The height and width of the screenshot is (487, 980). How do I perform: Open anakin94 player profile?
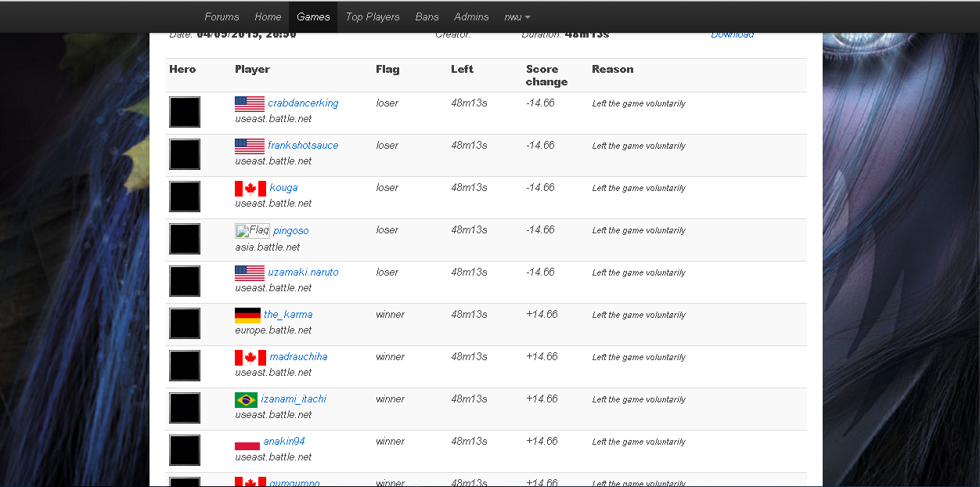tap(284, 442)
